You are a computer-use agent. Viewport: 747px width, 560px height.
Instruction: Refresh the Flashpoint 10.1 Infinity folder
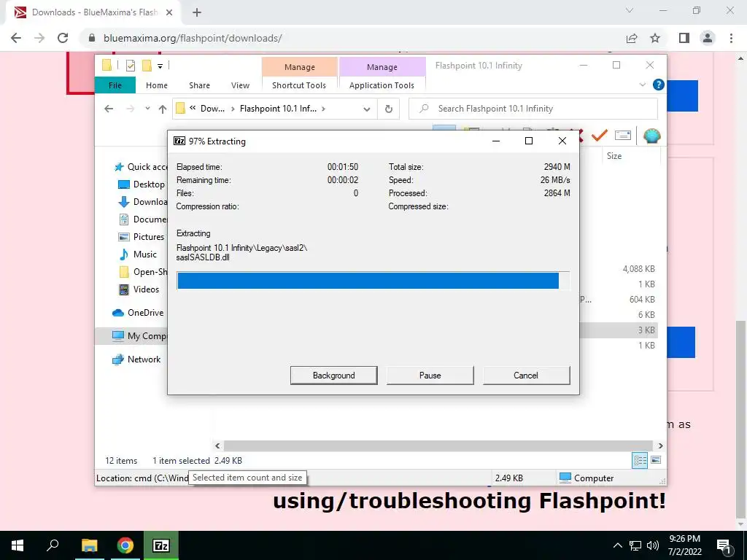389,109
